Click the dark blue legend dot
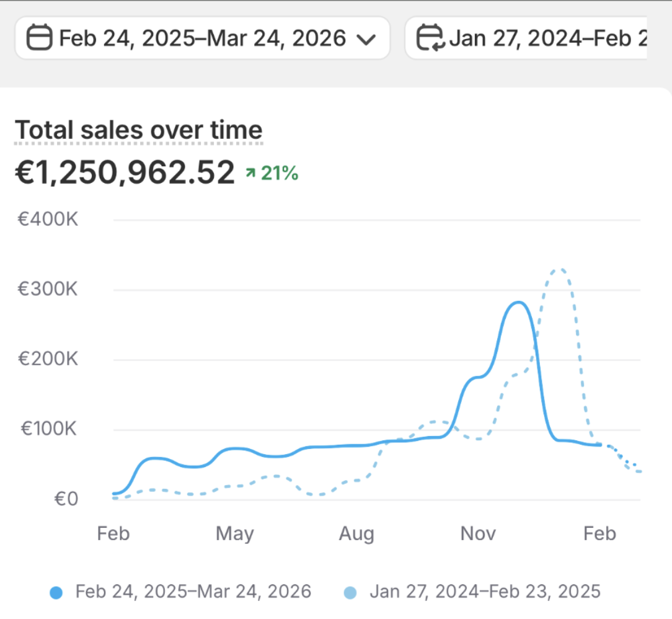 (56, 592)
